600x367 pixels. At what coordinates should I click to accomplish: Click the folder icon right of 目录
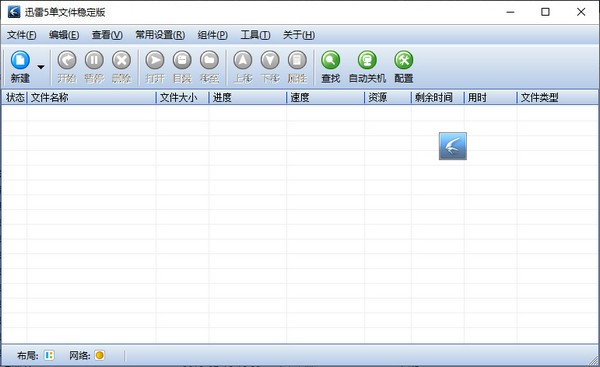coord(209,60)
